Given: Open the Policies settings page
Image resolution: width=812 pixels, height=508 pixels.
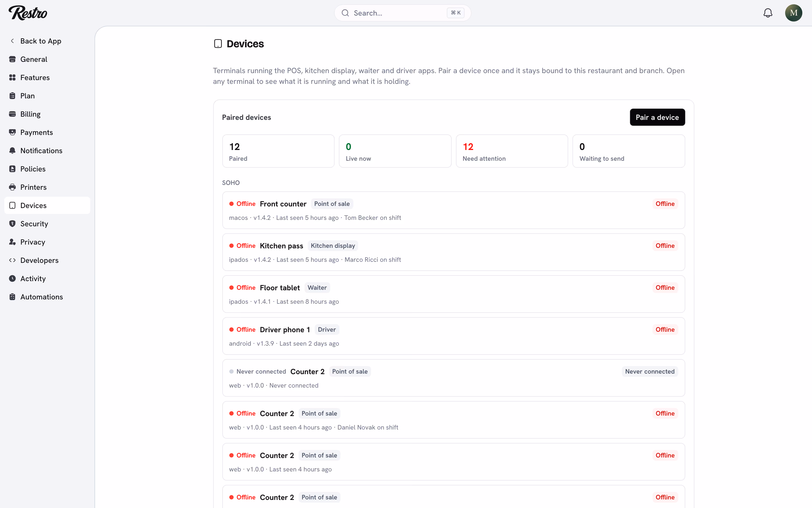Looking at the screenshot, I should 47,169.
